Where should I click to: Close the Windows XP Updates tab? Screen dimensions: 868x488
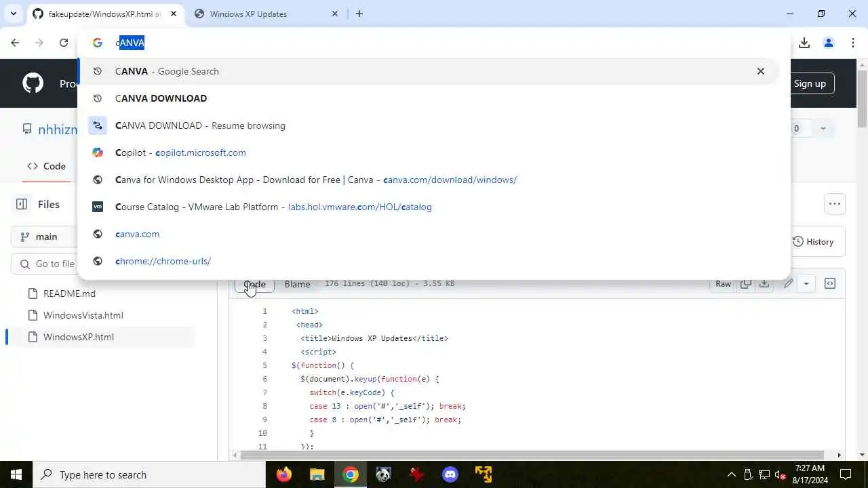pyautogui.click(x=335, y=14)
